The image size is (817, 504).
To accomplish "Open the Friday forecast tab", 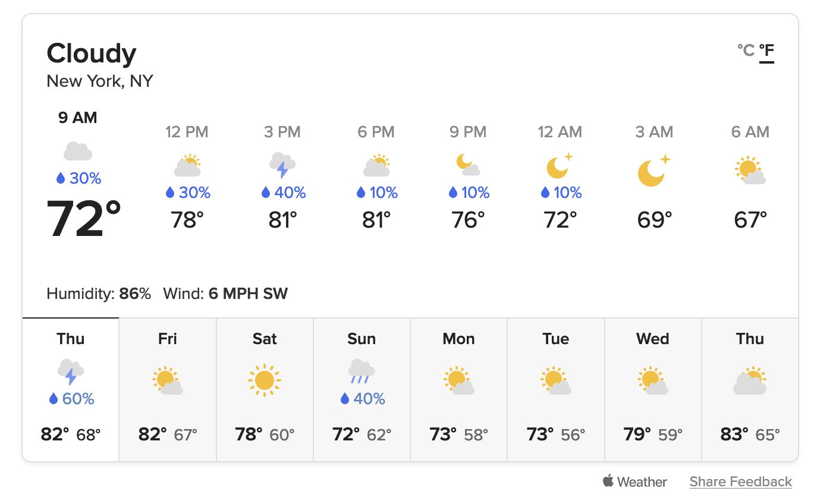I will click(x=167, y=389).
